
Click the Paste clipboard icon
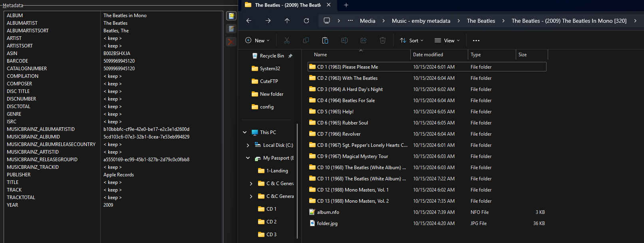(x=325, y=40)
